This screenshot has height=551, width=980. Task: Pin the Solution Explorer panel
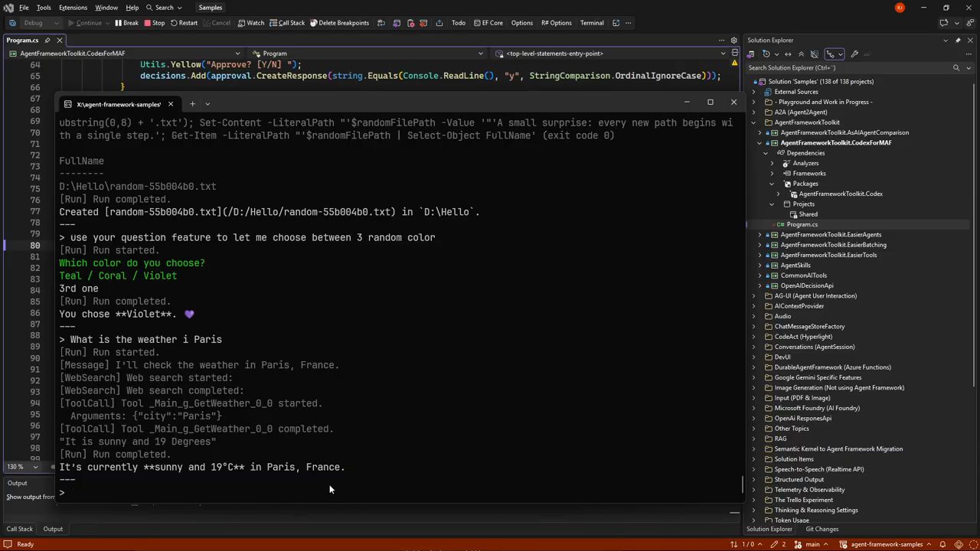click(957, 41)
